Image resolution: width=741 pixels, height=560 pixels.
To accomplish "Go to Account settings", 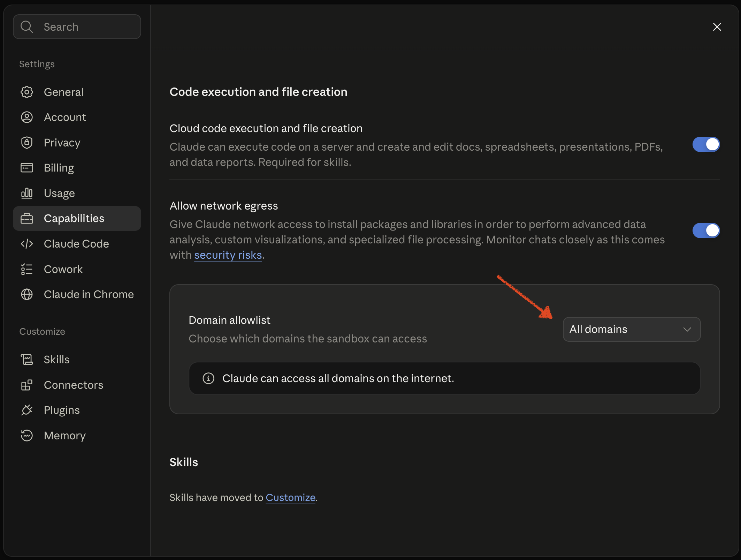I will tap(77, 117).
